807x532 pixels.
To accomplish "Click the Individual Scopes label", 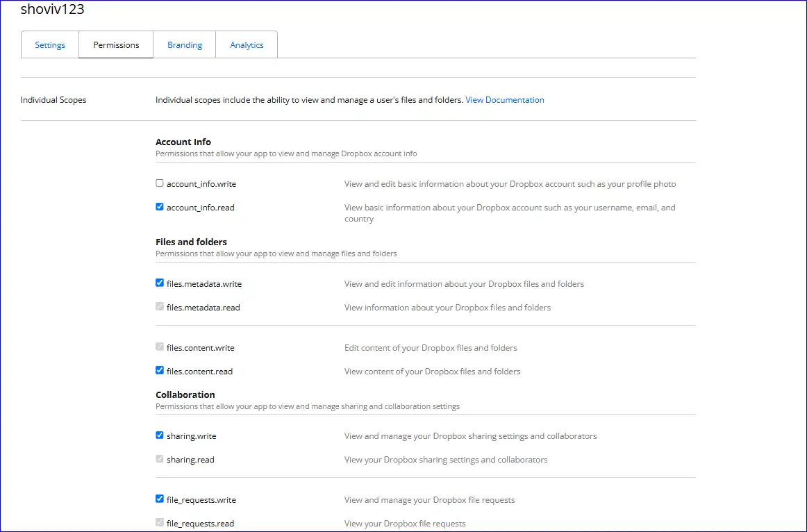I will (53, 99).
